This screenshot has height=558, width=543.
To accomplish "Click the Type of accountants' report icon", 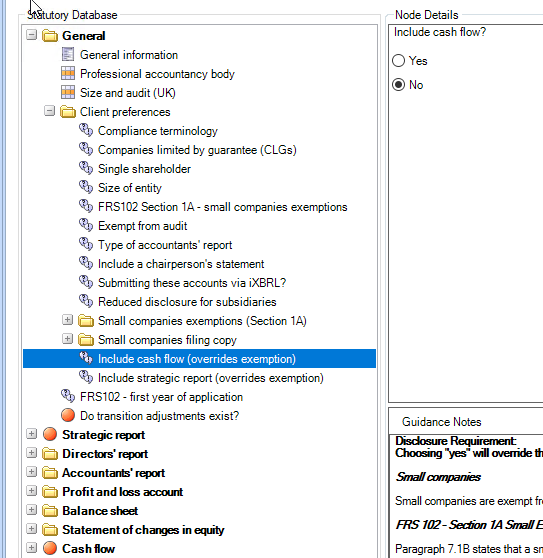I will [86, 244].
